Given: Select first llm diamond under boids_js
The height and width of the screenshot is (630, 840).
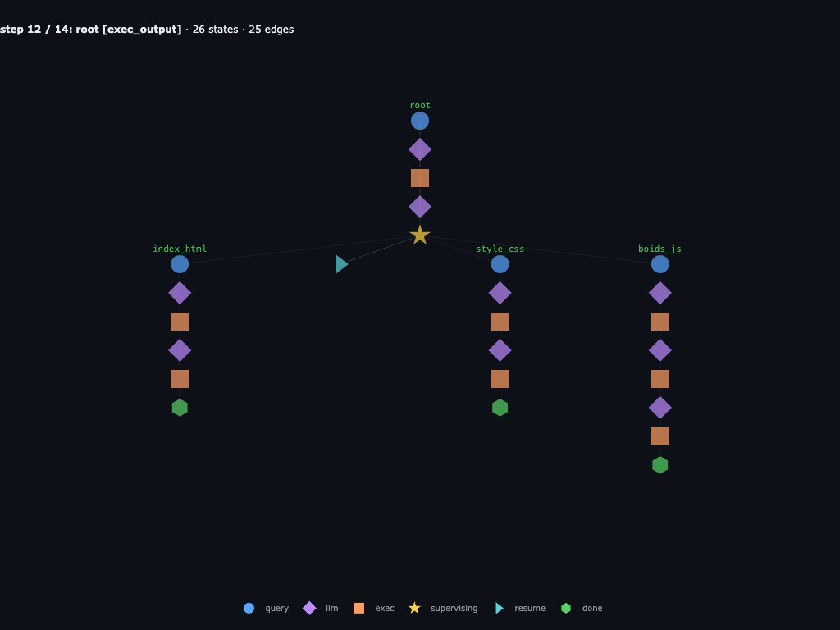Looking at the screenshot, I should point(660,293).
